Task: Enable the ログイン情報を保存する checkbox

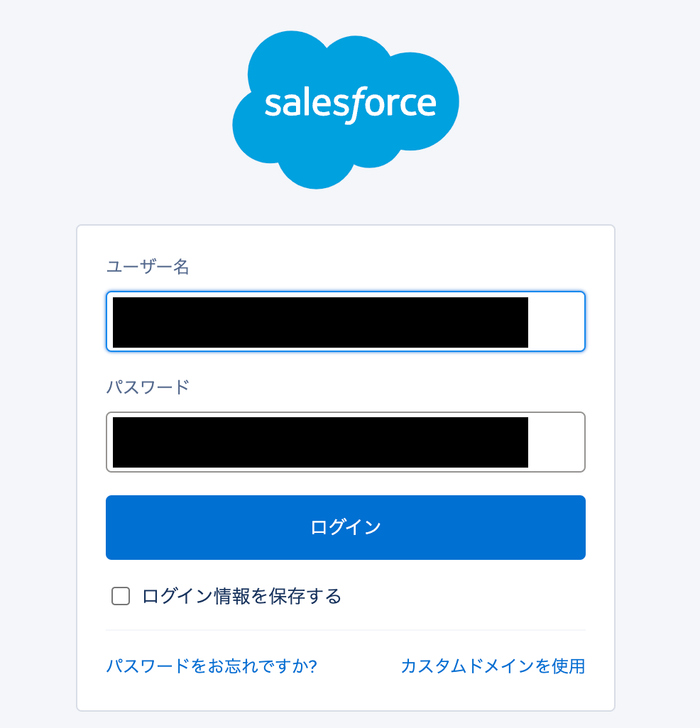Action: (121, 596)
